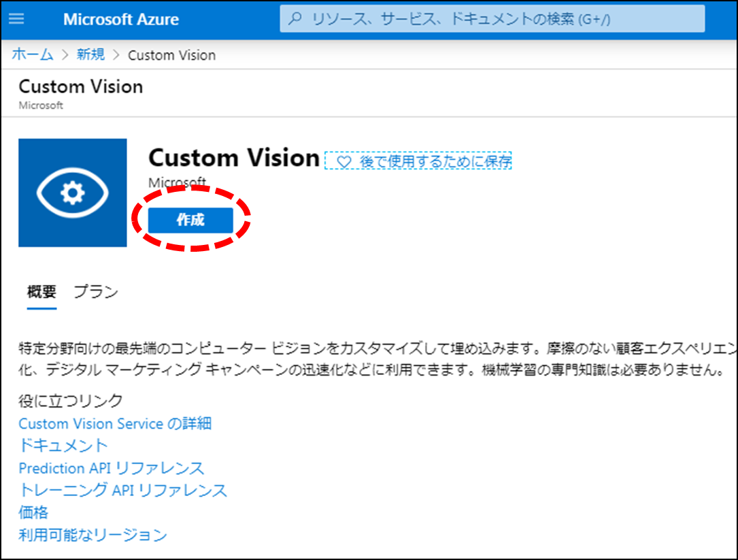
Task: Click the Custom Vision breadcrumb text
Action: pos(172,55)
